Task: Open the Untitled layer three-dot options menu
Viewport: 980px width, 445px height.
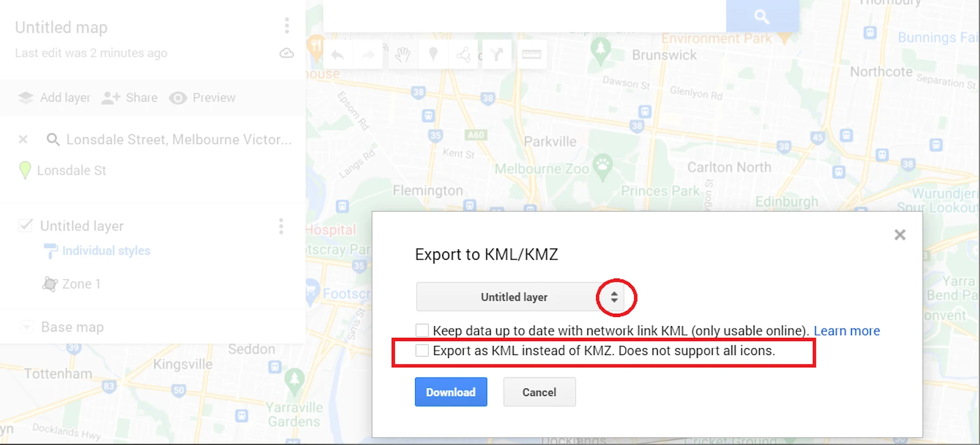Action: click(281, 226)
